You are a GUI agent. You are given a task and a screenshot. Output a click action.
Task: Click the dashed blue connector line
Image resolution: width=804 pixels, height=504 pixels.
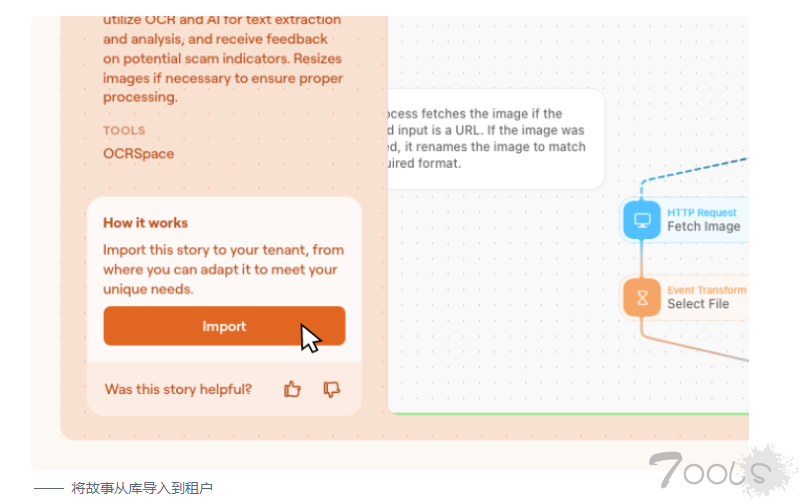point(692,171)
